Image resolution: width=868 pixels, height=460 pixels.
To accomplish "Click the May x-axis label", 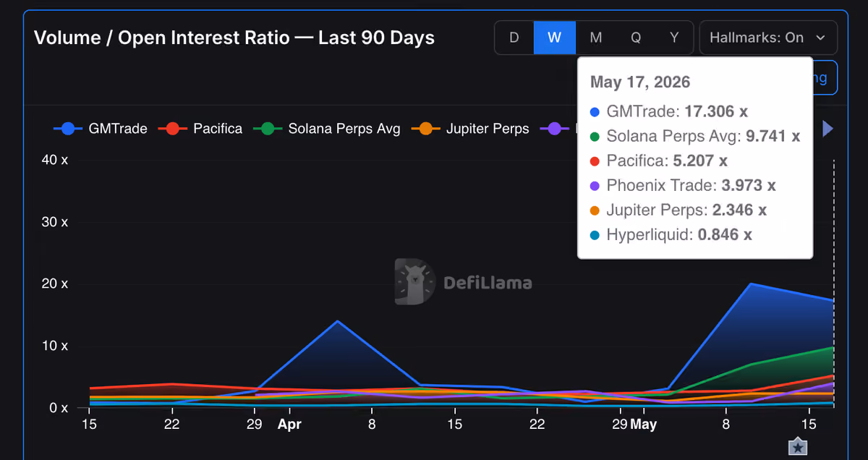I will tap(643, 425).
